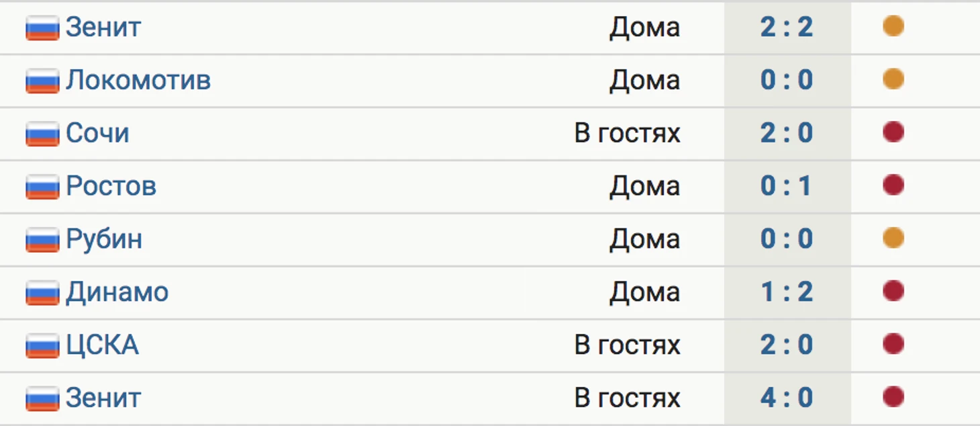This screenshot has height=426, width=980.
Task: Open the Ростов team link
Action: pos(111,186)
